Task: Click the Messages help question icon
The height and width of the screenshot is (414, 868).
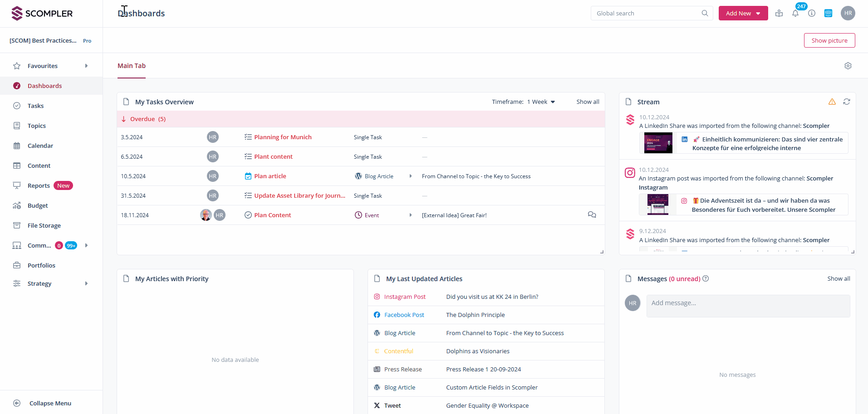Action: click(x=706, y=279)
